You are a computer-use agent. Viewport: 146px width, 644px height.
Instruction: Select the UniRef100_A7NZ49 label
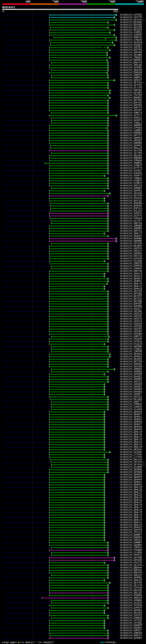tap(131, 40)
